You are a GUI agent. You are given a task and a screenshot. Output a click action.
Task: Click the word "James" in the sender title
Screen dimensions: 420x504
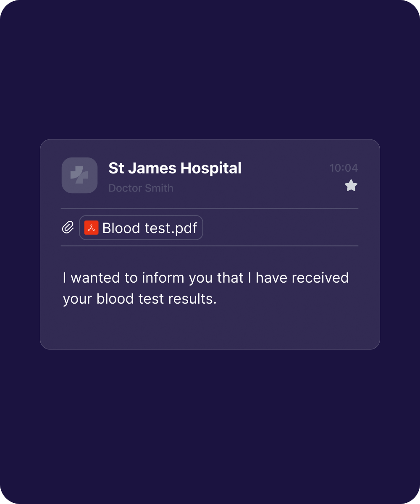tap(152, 168)
